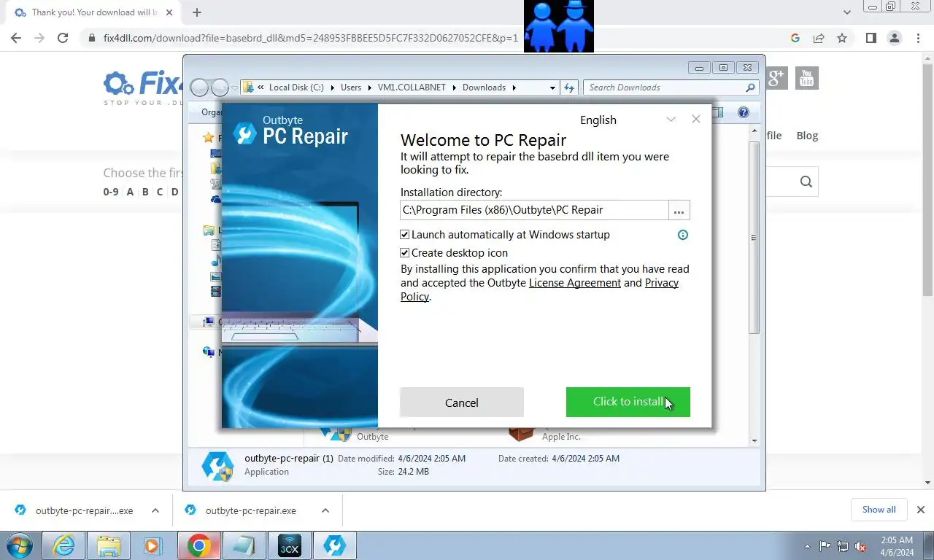This screenshot has height=560, width=934.
Task: Open the outbyte-pc-repair.exe download item
Action: point(250,510)
